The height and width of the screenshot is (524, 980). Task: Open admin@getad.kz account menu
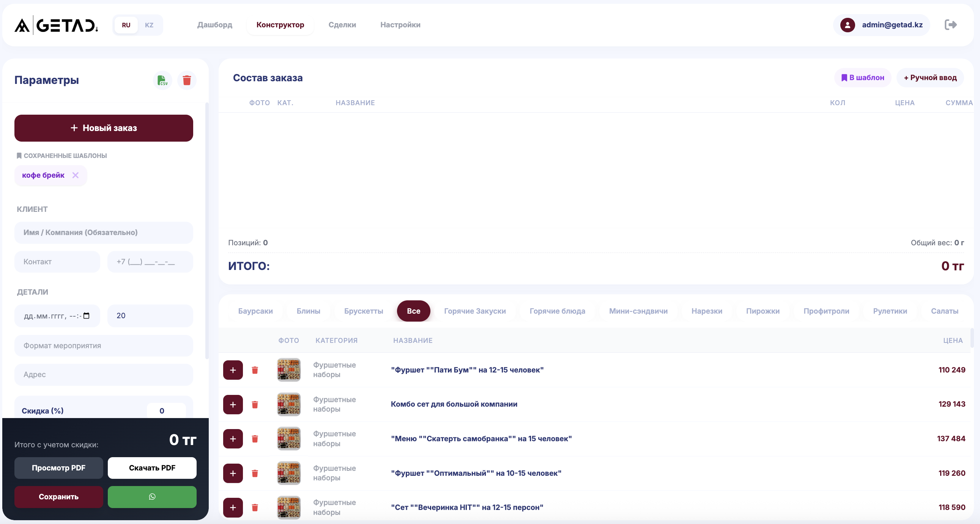(x=892, y=25)
